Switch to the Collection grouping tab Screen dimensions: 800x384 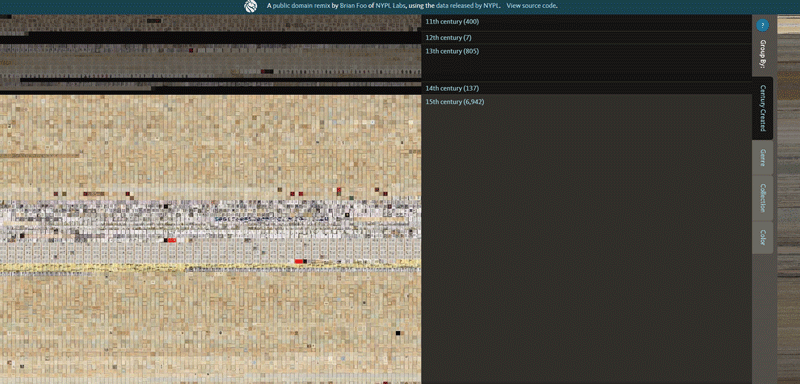pyautogui.click(x=763, y=198)
